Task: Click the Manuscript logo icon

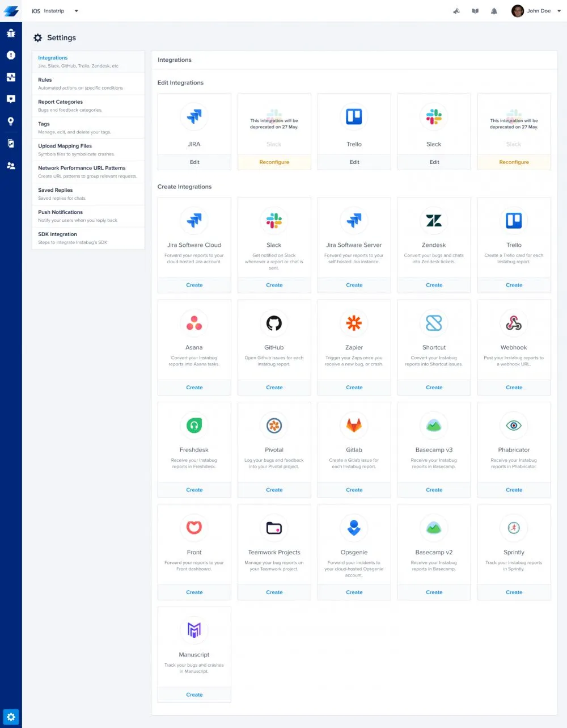Action: click(194, 630)
